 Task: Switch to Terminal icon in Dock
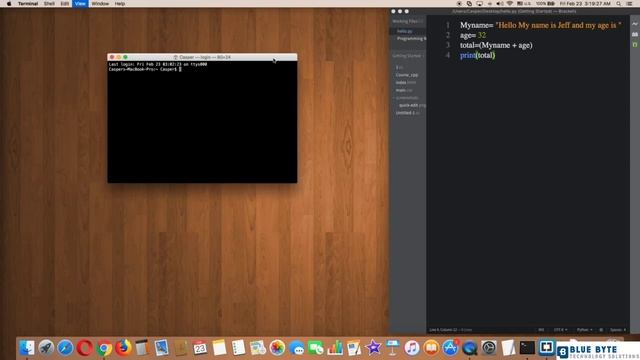pos(527,348)
